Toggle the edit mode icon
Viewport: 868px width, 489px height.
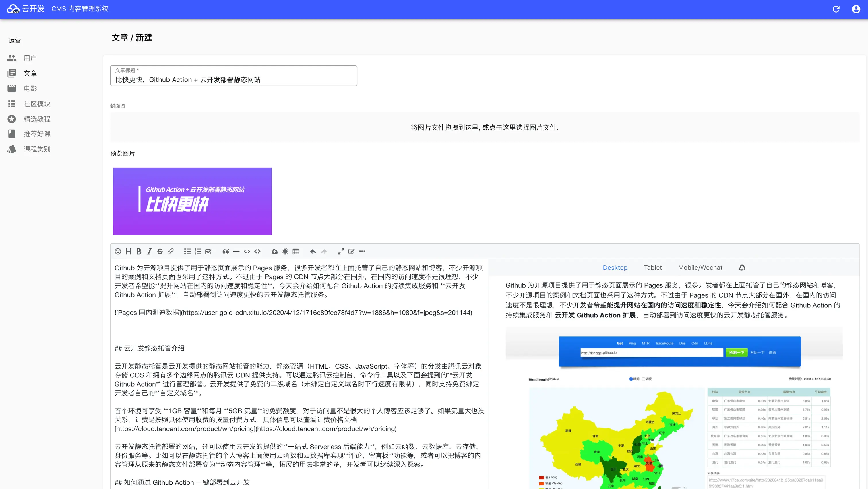[351, 251]
